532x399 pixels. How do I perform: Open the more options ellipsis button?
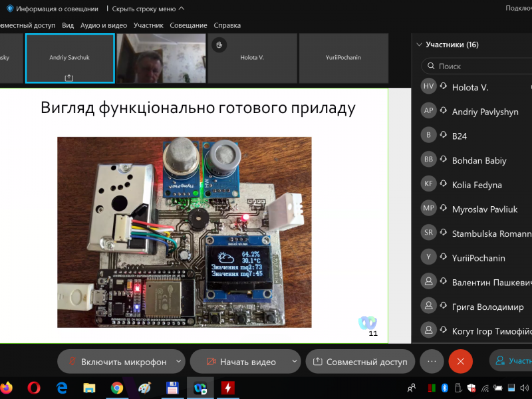pos(431,361)
